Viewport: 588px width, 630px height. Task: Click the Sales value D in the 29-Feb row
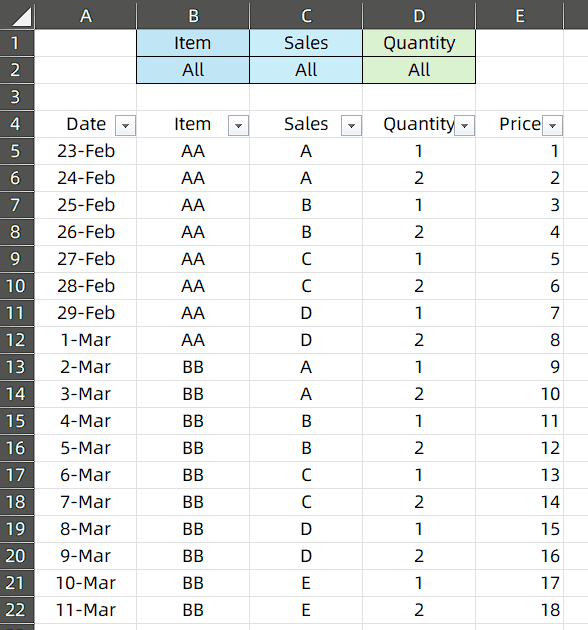point(306,313)
